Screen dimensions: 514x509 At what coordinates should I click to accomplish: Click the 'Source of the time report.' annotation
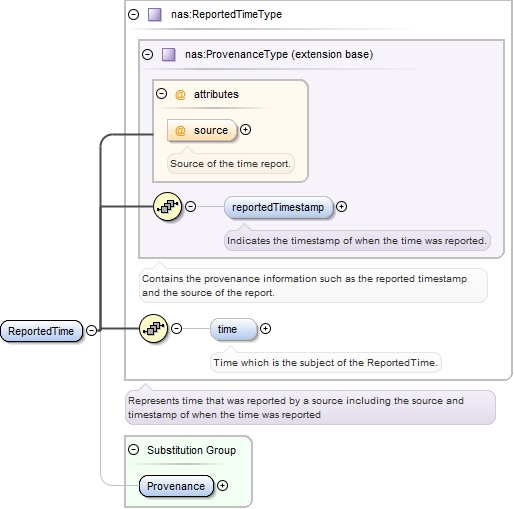(x=231, y=164)
